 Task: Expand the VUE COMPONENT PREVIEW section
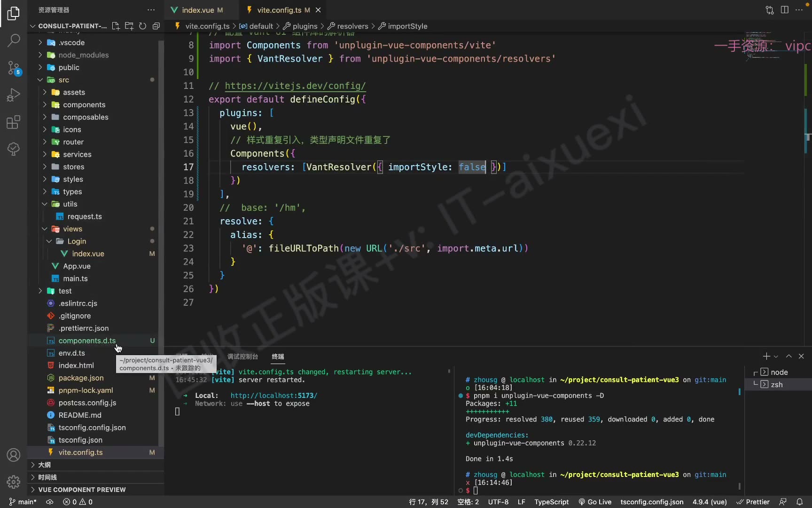82,490
